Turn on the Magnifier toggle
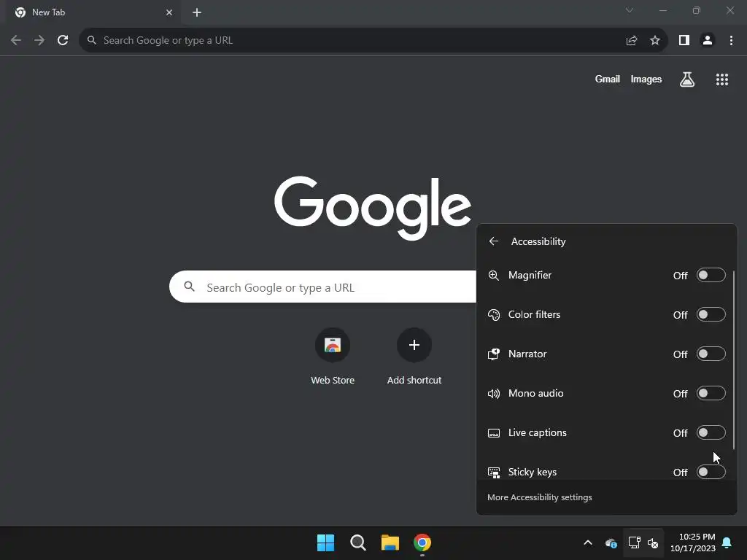 coord(711,275)
